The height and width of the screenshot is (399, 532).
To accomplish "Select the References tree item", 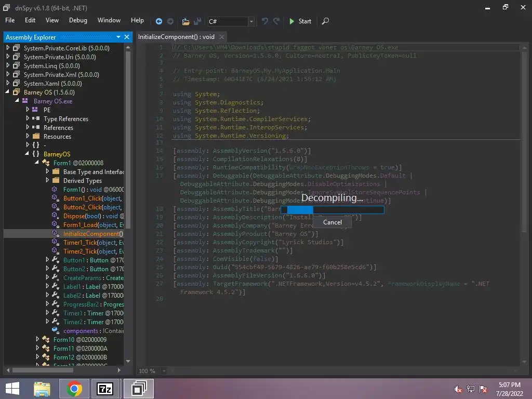I will pyautogui.click(x=58, y=128).
